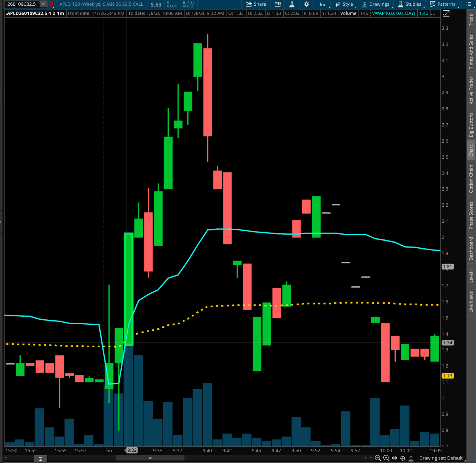Open the Share menu
The height and width of the screenshot is (463, 476).
pyautogui.click(x=256, y=4)
